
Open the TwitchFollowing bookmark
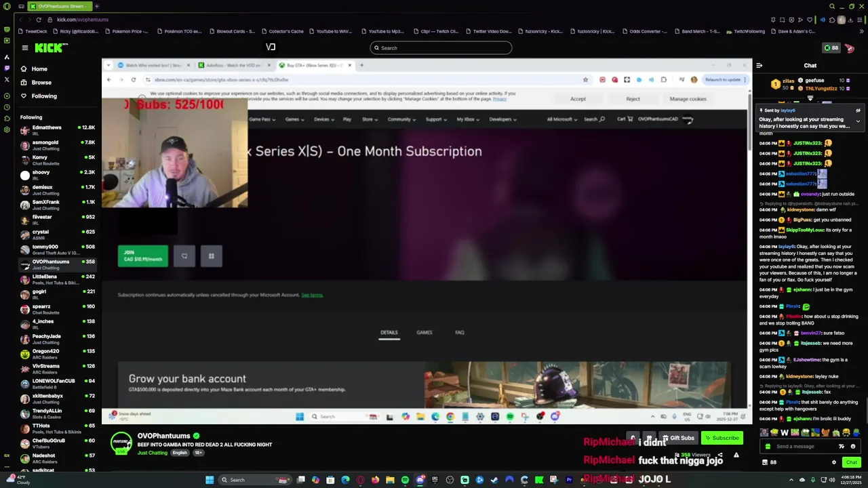(x=745, y=31)
